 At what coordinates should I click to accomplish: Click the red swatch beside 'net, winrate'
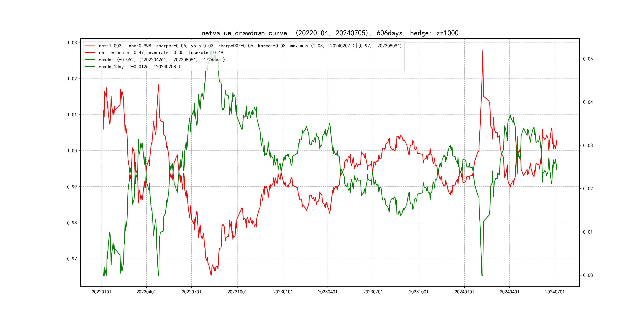click(x=90, y=53)
